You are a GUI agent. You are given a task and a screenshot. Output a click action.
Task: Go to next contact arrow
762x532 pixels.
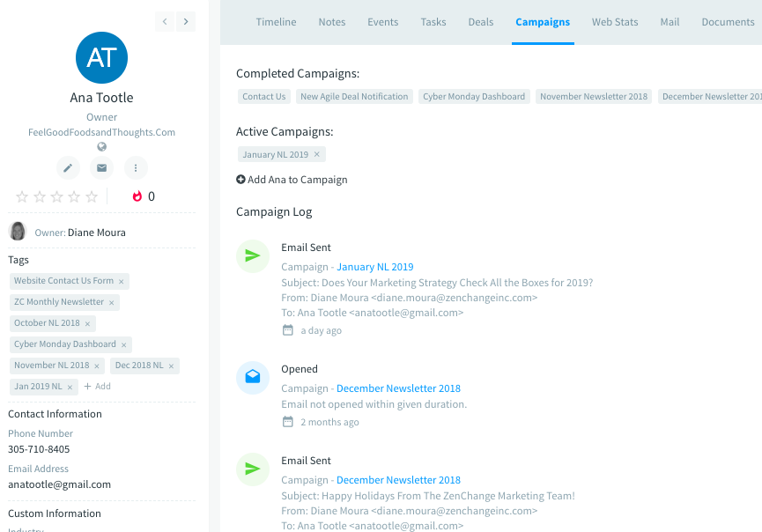coord(186,21)
